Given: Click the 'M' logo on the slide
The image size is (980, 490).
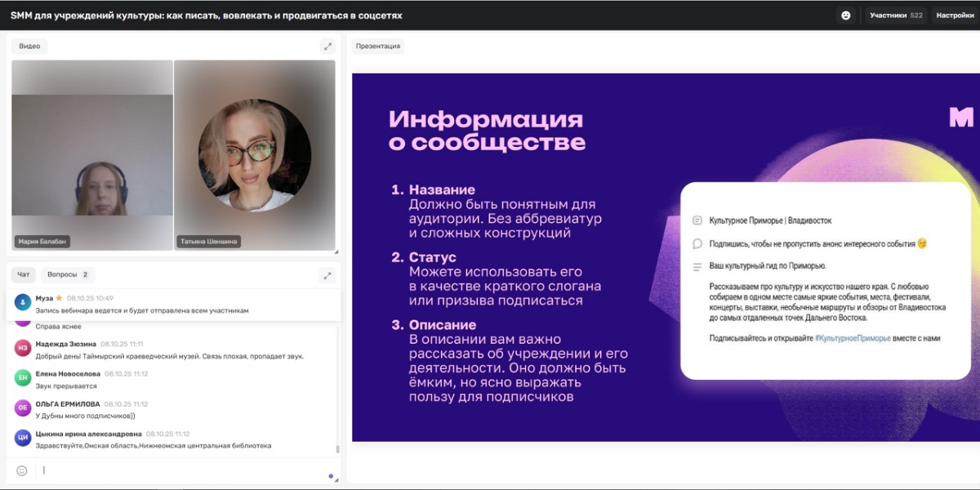Looking at the screenshot, I should pos(961,118).
